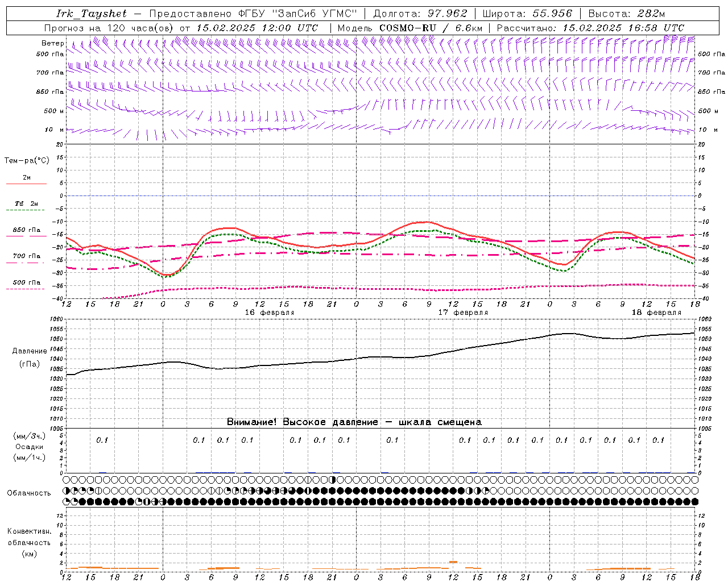728x582 pixels.
Task: Click the longitude value 97.962
Action: tap(448, 14)
